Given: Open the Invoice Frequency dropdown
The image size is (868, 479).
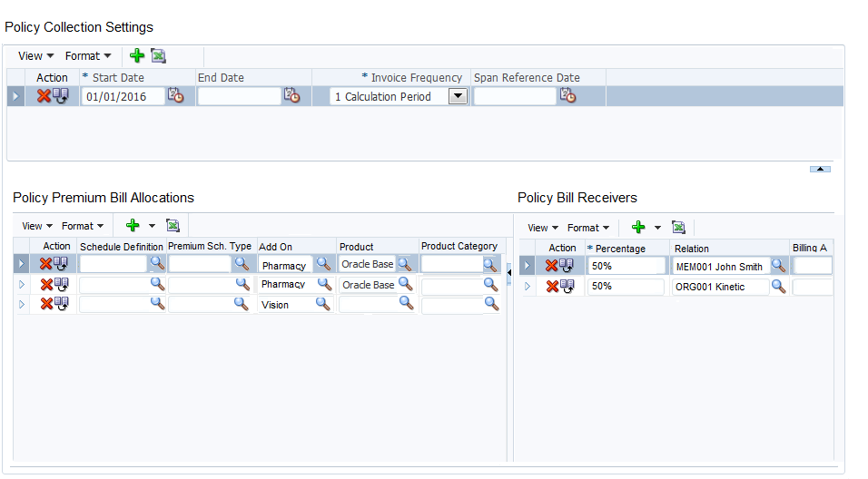Looking at the screenshot, I should point(458,96).
